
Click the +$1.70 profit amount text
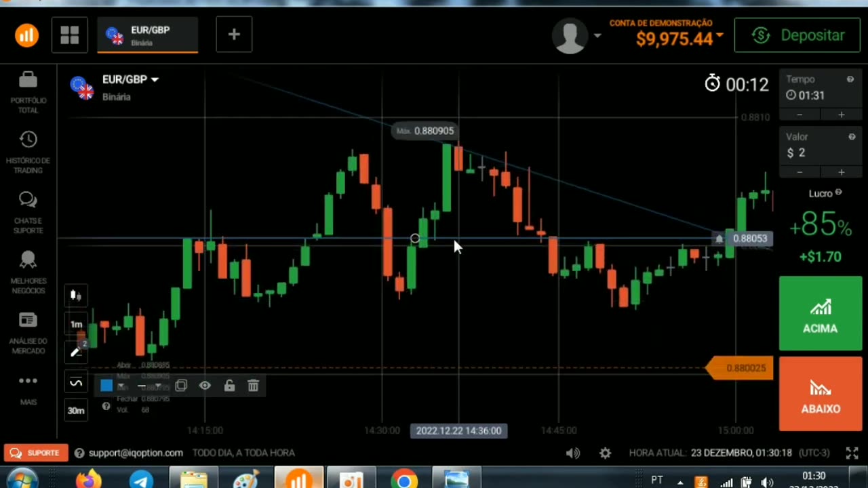coord(820,257)
